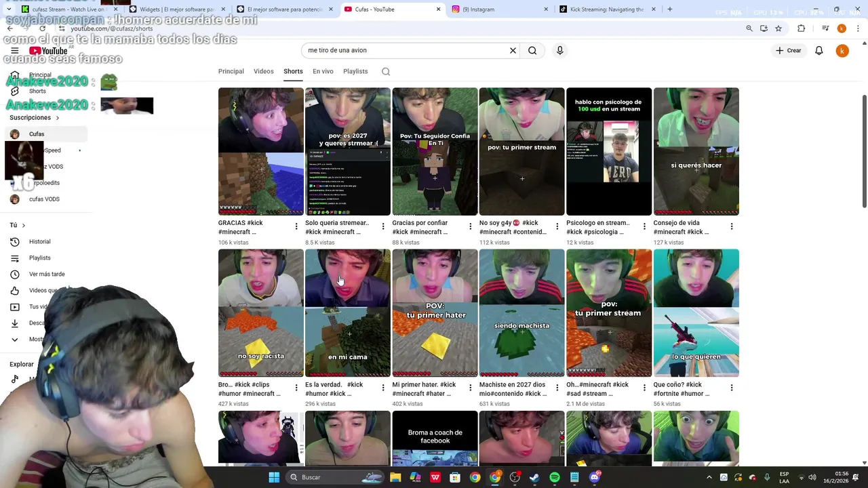Select the Shorts channel tab
868x488 pixels.
click(293, 71)
